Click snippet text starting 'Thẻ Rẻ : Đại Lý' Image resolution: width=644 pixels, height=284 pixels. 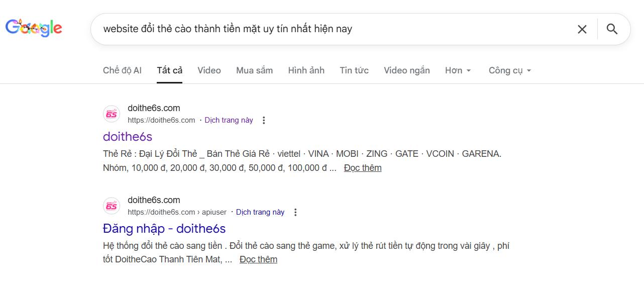click(302, 161)
